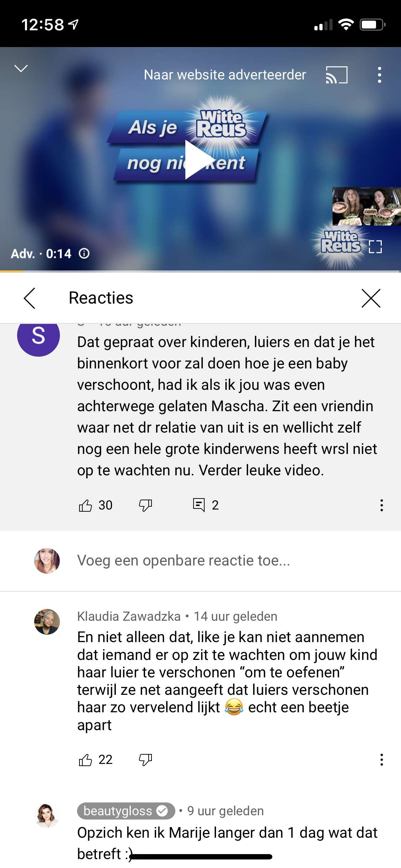Like Klaudia Zawadzka's reply

point(86,760)
